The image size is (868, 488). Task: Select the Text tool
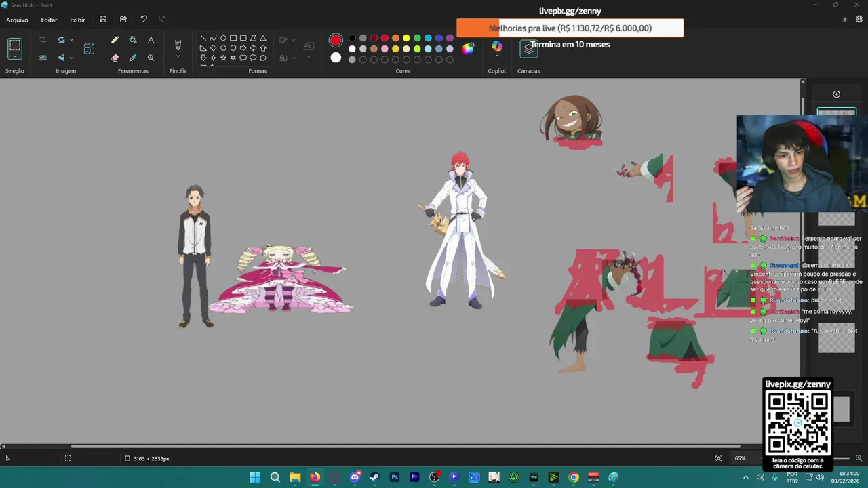click(x=151, y=41)
